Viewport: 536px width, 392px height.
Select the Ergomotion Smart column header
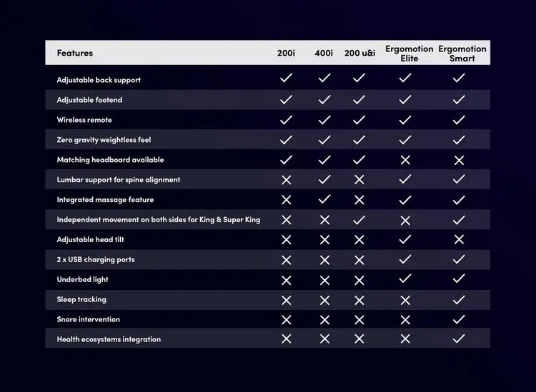click(x=462, y=54)
